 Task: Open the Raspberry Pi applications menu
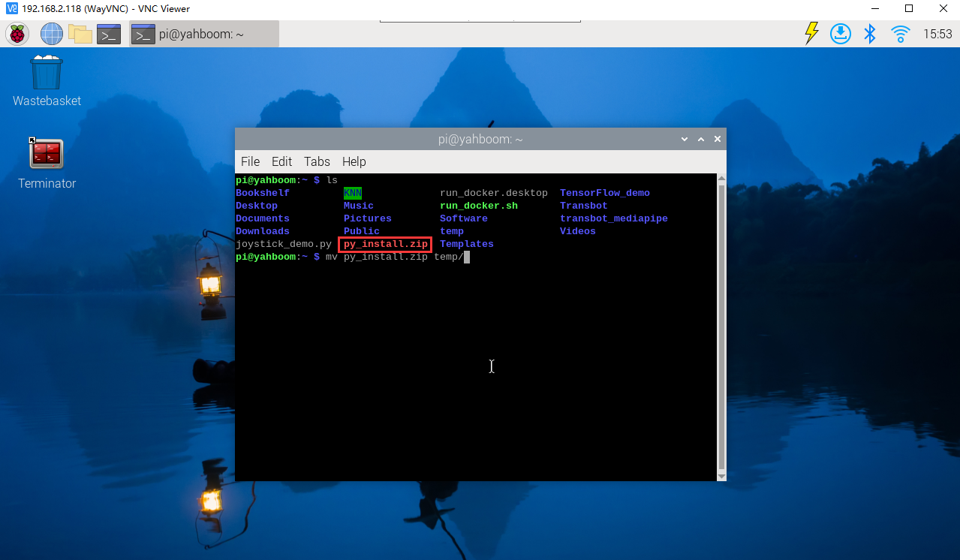pos(17,34)
